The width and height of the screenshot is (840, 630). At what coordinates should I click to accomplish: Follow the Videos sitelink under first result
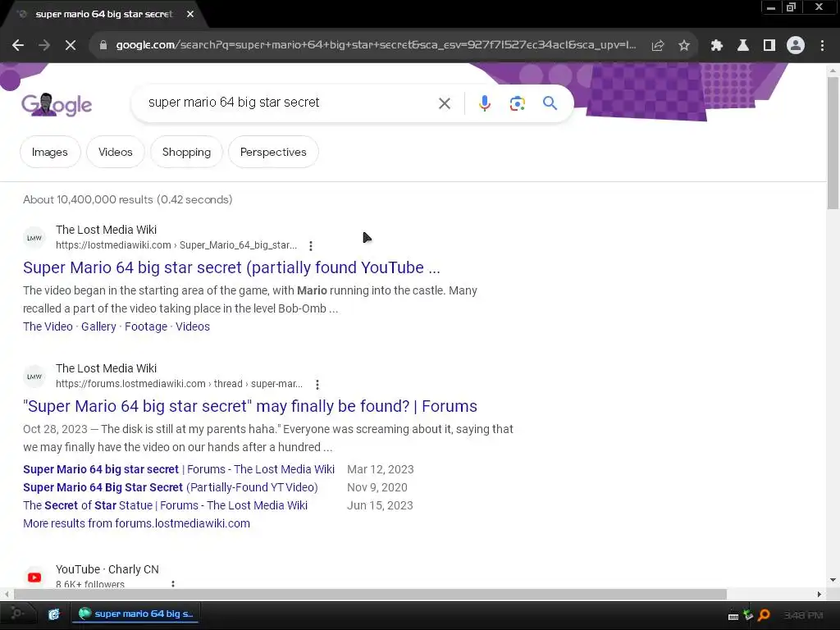tap(192, 326)
